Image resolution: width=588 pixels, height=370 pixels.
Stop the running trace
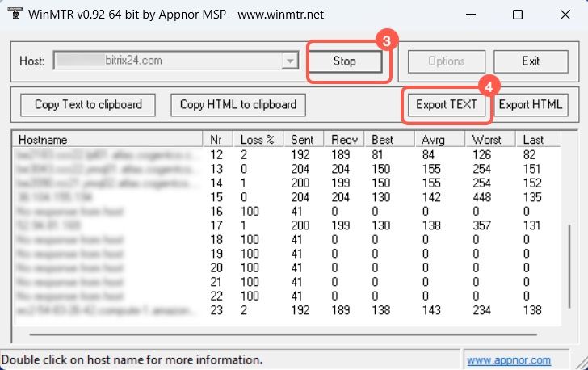click(345, 61)
